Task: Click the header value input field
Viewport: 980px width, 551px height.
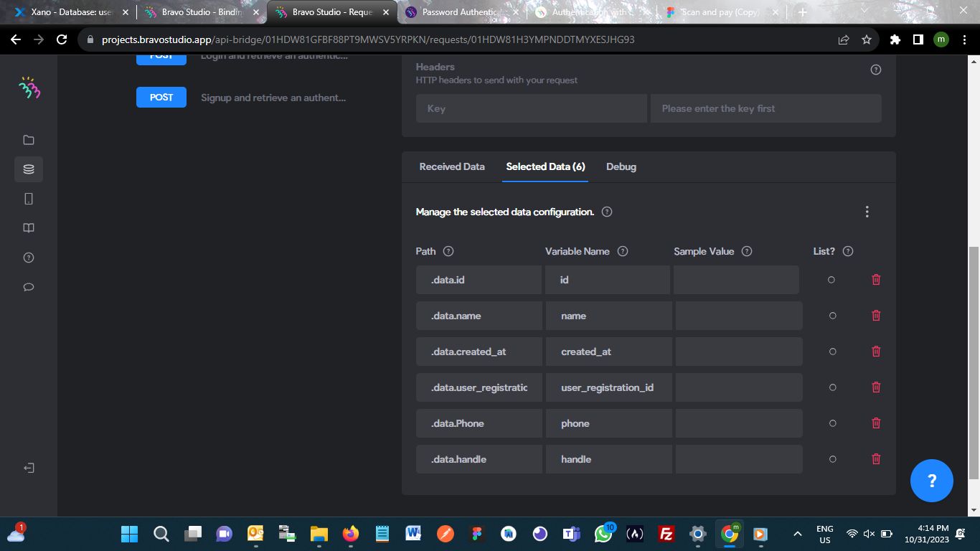Action: point(765,108)
